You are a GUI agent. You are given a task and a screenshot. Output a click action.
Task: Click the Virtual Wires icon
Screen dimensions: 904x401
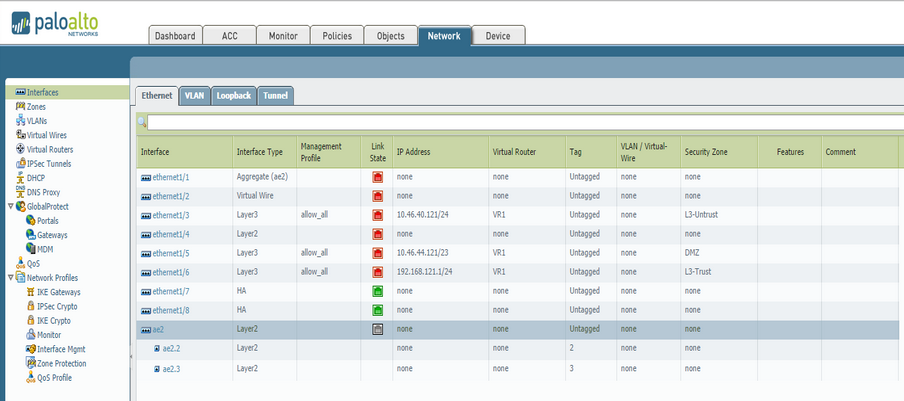click(20, 135)
